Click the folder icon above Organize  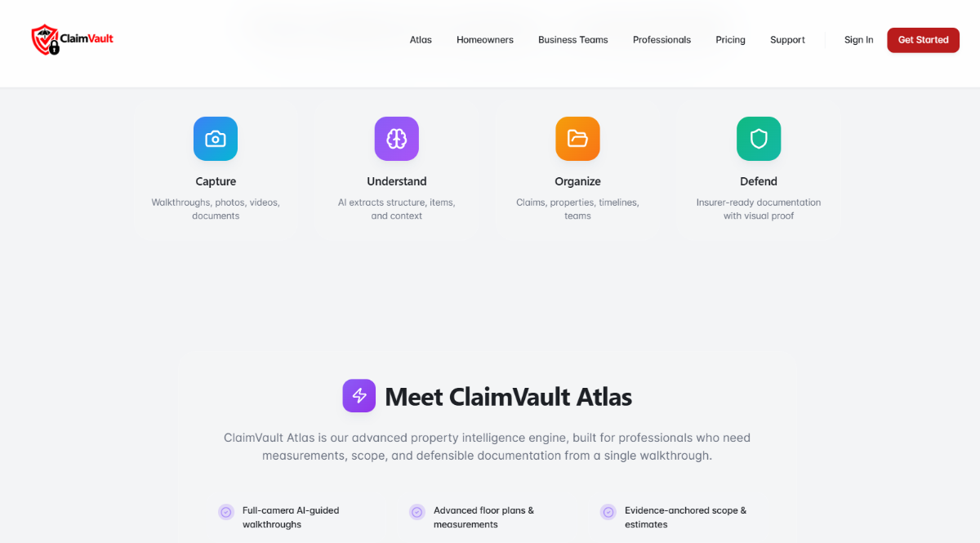(x=577, y=139)
